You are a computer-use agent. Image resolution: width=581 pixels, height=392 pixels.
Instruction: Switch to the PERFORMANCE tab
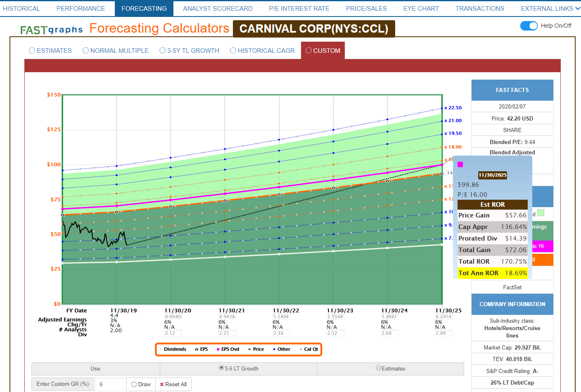pyautogui.click(x=81, y=8)
